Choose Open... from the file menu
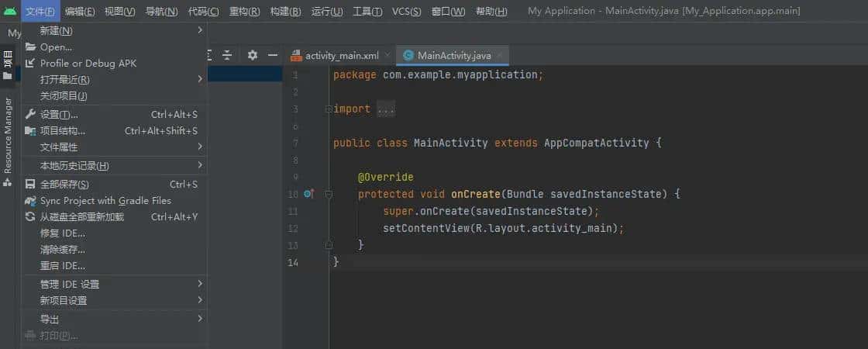 (114, 47)
